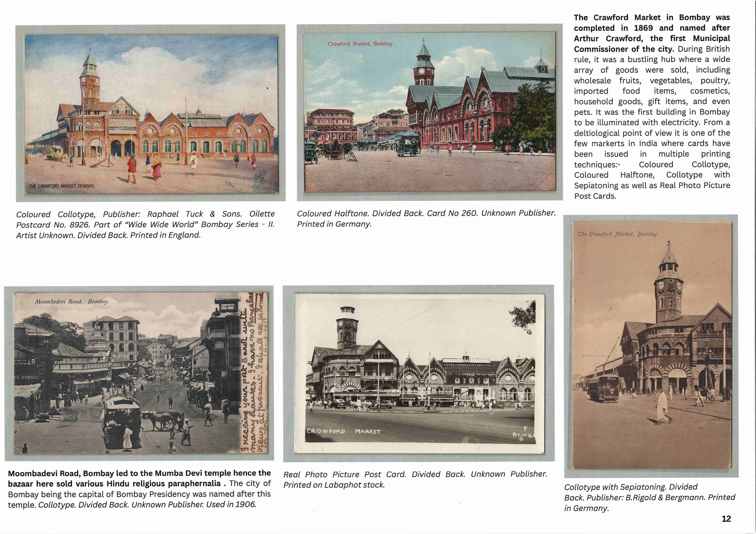Click the Oilette signature on the painted card
This screenshot has width=756, height=534.
261,175
